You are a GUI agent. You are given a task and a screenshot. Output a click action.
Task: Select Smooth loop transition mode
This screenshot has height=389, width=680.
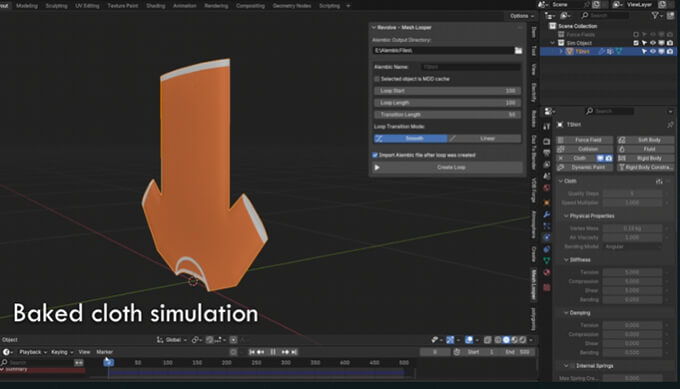pos(410,138)
